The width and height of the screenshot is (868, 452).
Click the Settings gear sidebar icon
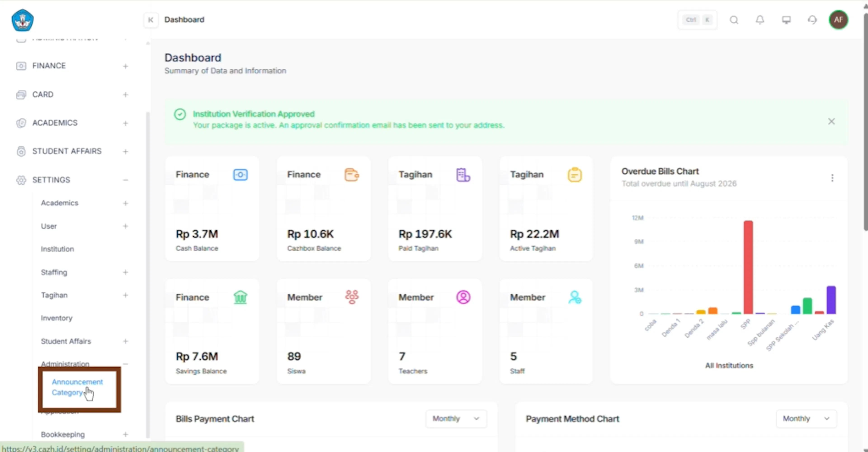coord(21,180)
